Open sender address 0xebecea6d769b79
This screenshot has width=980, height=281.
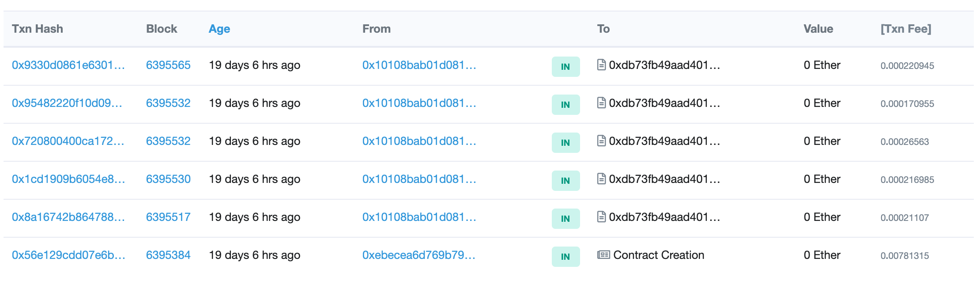click(x=418, y=255)
